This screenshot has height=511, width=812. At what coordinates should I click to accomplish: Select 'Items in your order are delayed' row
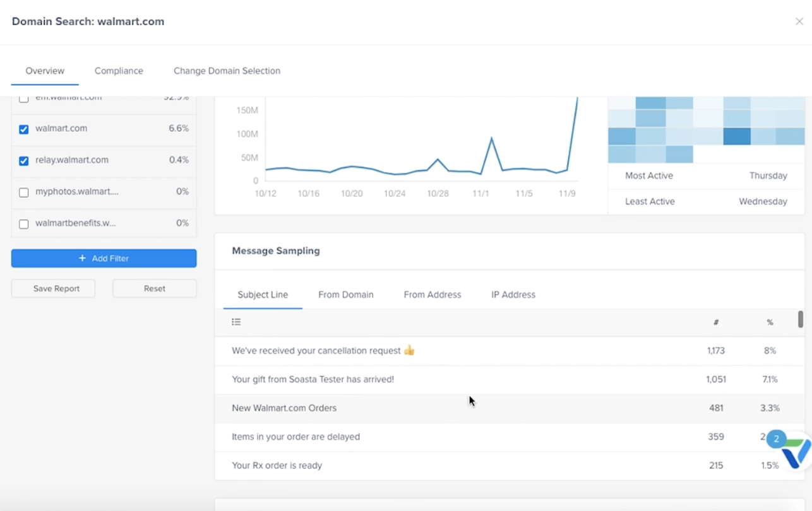(x=508, y=437)
